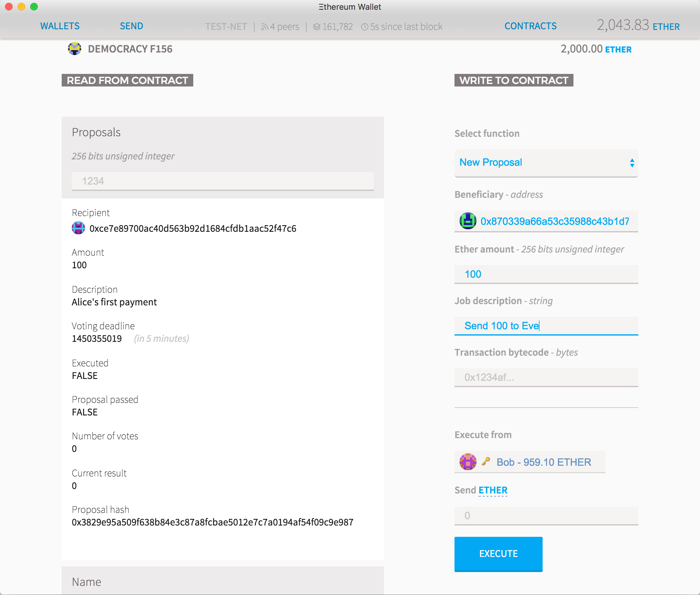Open the Wallets tab

tap(60, 26)
